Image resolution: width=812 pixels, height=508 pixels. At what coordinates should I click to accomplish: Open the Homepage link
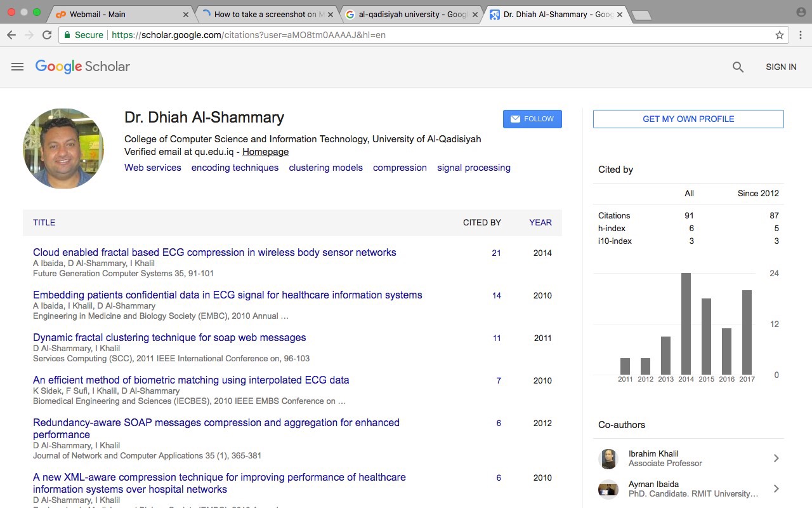(265, 152)
